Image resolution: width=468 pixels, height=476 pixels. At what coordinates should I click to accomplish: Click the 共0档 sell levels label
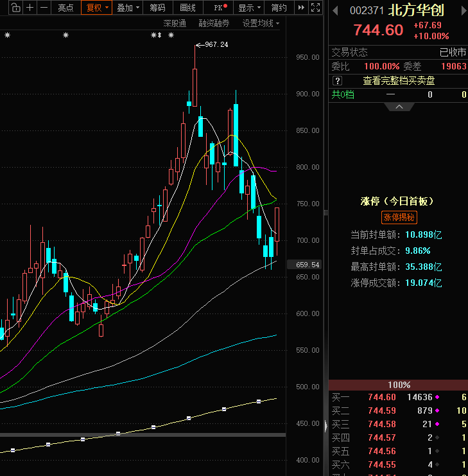[x=343, y=94]
